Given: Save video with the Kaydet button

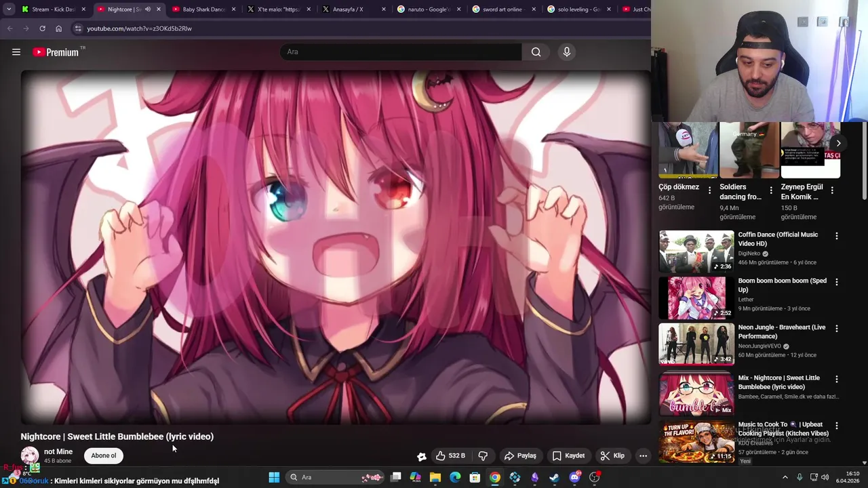Looking at the screenshot, I should (x=568, y=455).
